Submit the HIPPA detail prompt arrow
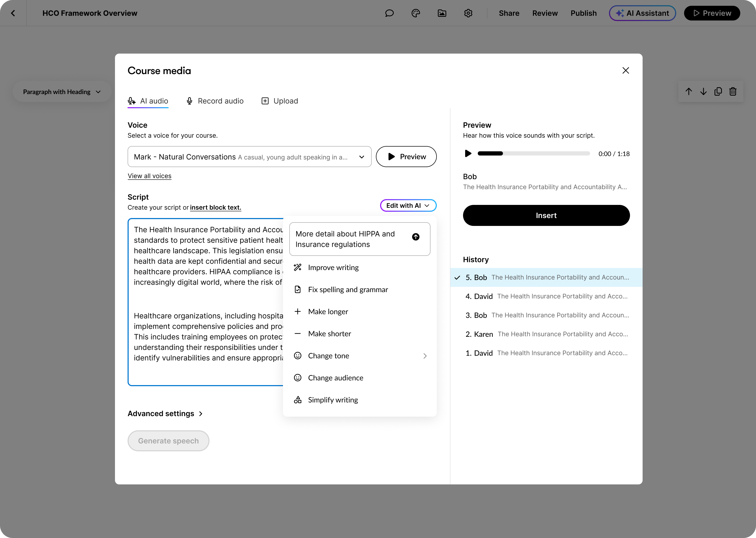The width and height of the screenshot is (756, 538). click(x=416, y=237)
